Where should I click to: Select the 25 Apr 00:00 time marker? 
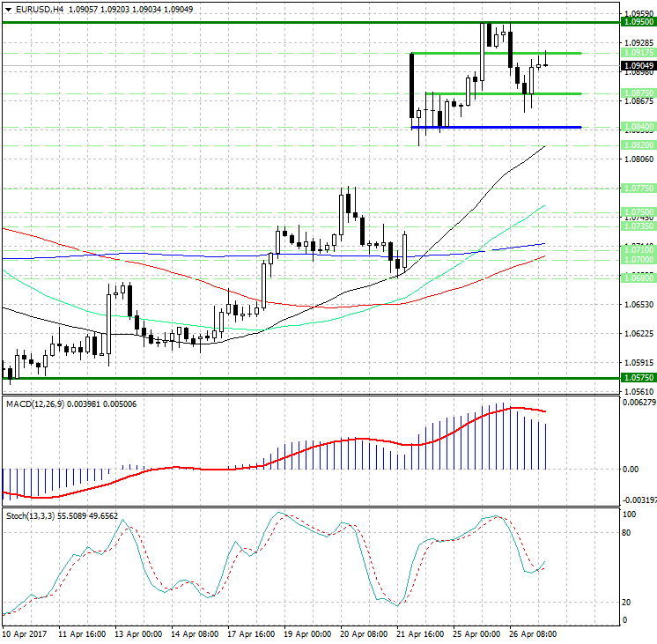pyautogui.click(x=476, y=634)
